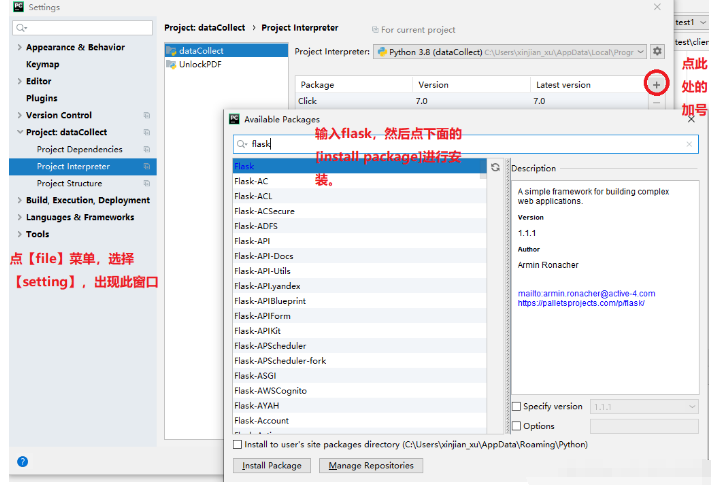The width and height of the screenshot is (723, 485).
Task: Select Flask-APIBlueprint package
Action: click(359, 301)
